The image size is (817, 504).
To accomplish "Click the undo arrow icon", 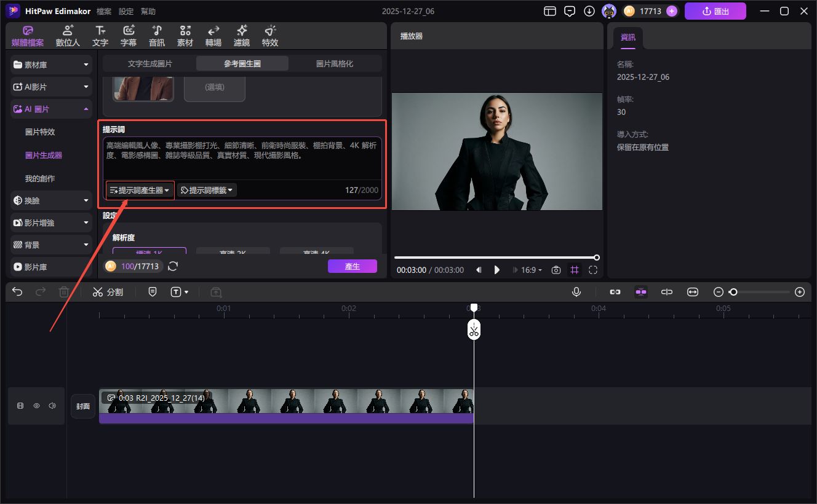I will (17, 292).
